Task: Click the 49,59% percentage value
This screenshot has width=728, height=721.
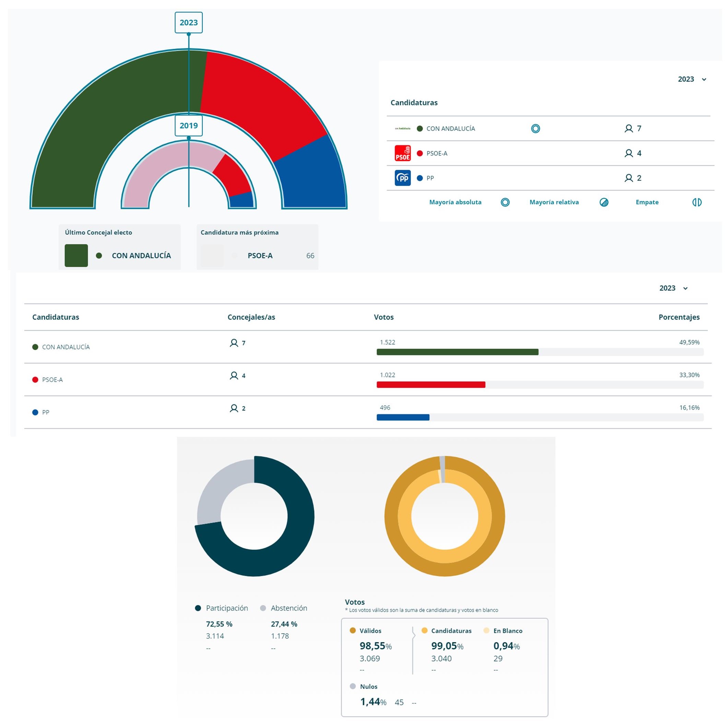Action: [x=689, y=342]
